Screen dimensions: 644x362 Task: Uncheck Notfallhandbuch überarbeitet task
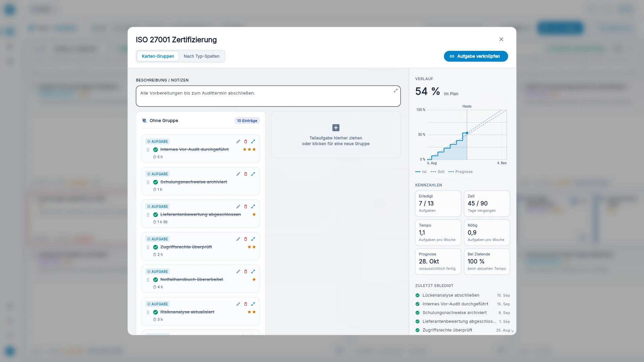click(156, 280)
